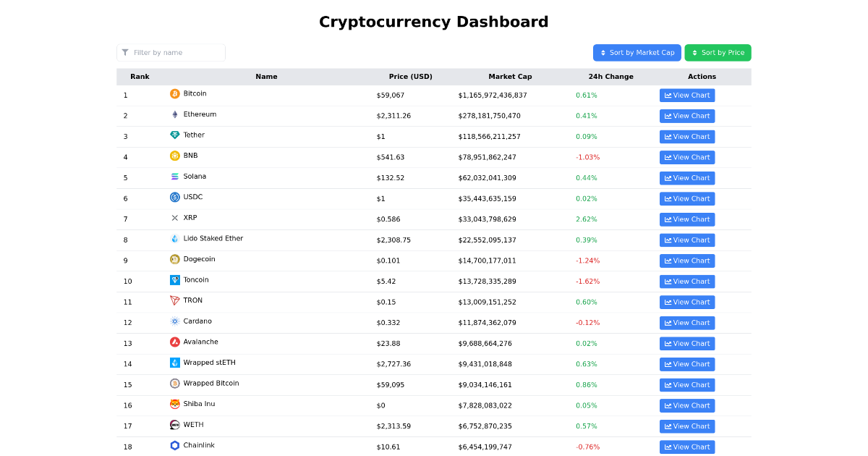
Task: Click the Shiba Inu coin icon
Action: pyautogui.click(x=174, y=404)
